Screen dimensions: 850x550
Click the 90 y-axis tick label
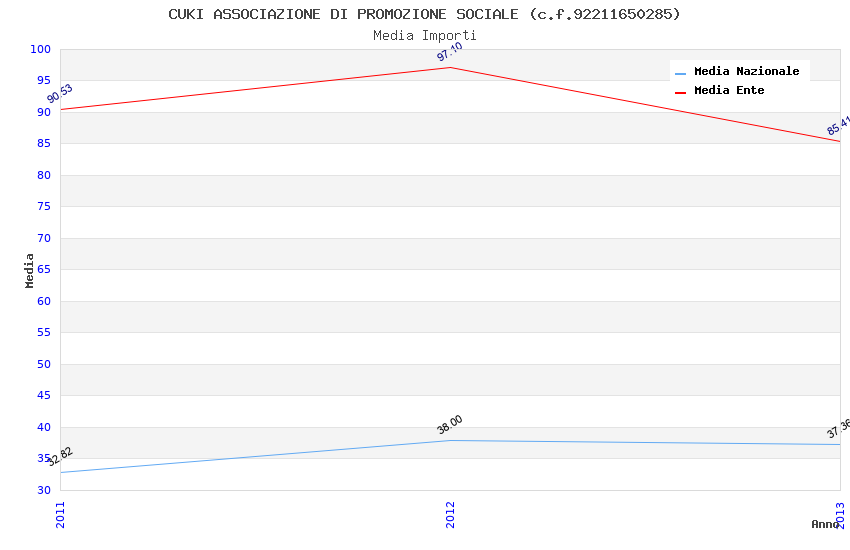click(x=43, y=113)
